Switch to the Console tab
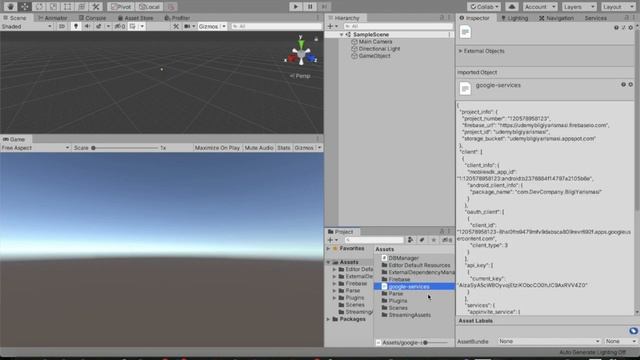The height and width of the screenshot is (360, 640). click(93, 18)
